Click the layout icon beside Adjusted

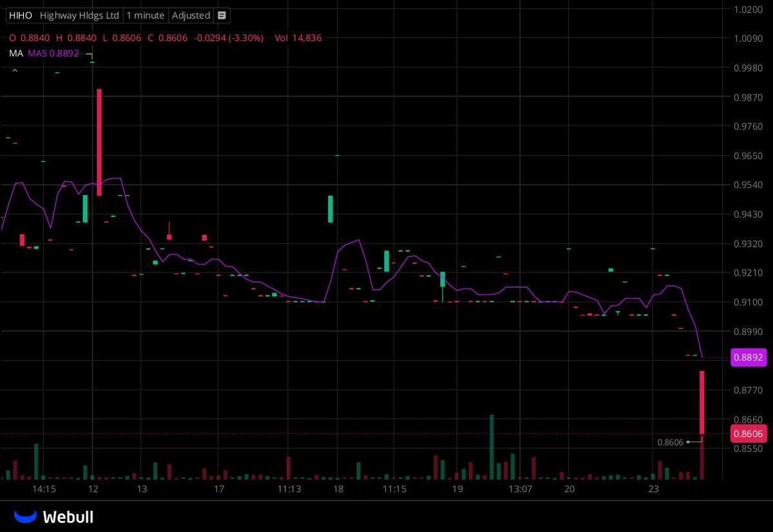(222, 15)
